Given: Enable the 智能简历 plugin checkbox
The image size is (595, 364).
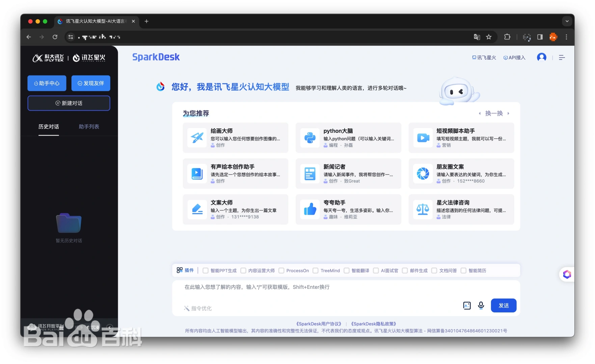Looking at the screenshot, I should pyautogui.click(x=463, y=271).
